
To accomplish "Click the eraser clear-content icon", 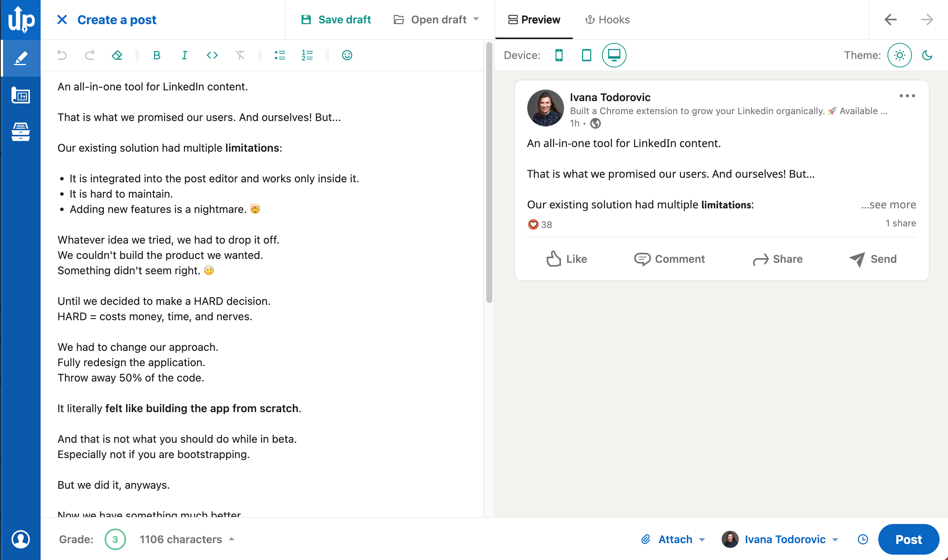I will tap(117, 55).
